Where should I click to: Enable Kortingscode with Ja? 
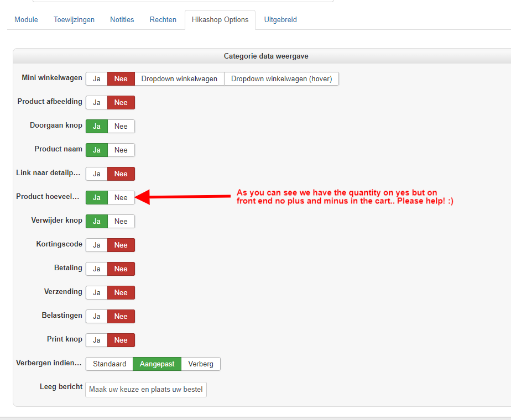pyautogui.click(x=97, y=245)
